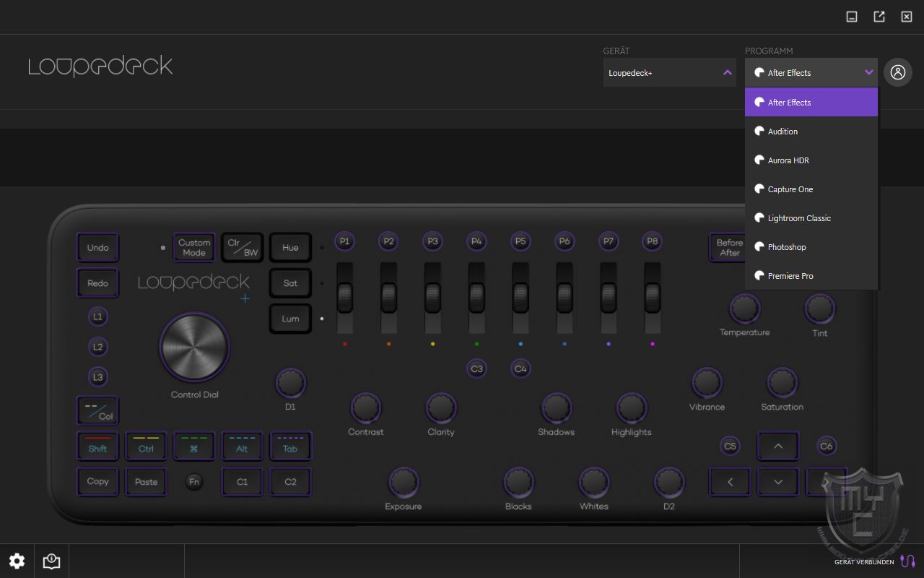Select the C6 round button
The height and width of the screenshot is (578, 924).
pyautogui.click(x=826, y=447)
